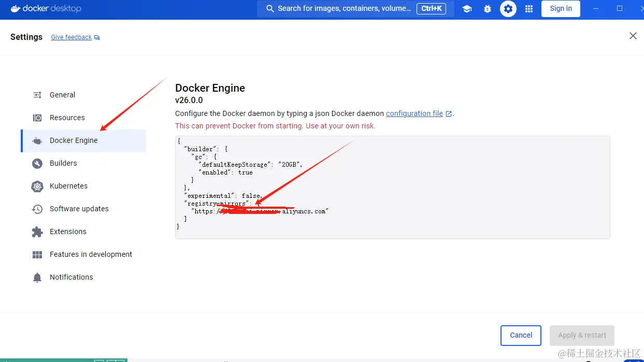Click the Sign in button
Viewport: 644px width, 362px height.
(561, 9)
